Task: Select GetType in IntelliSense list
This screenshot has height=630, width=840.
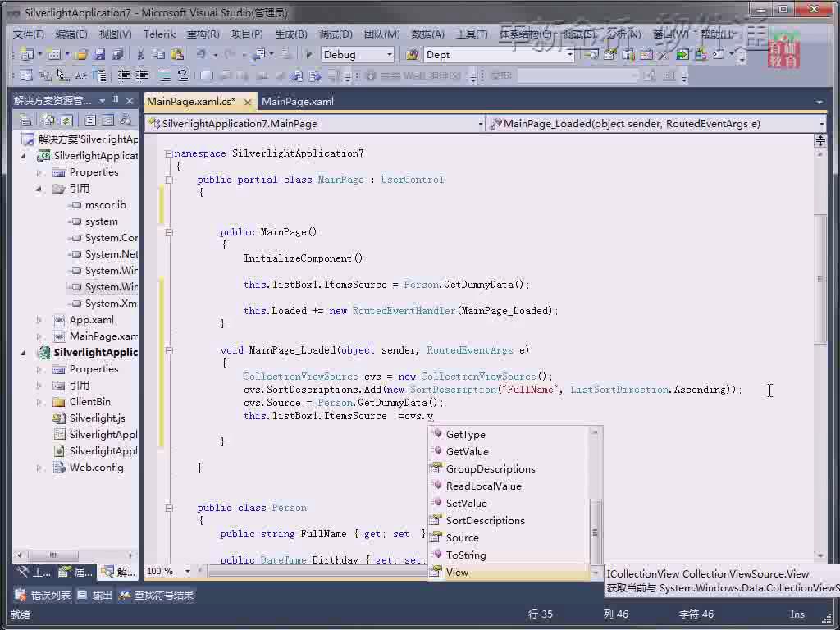Action: tap(509, 435)
